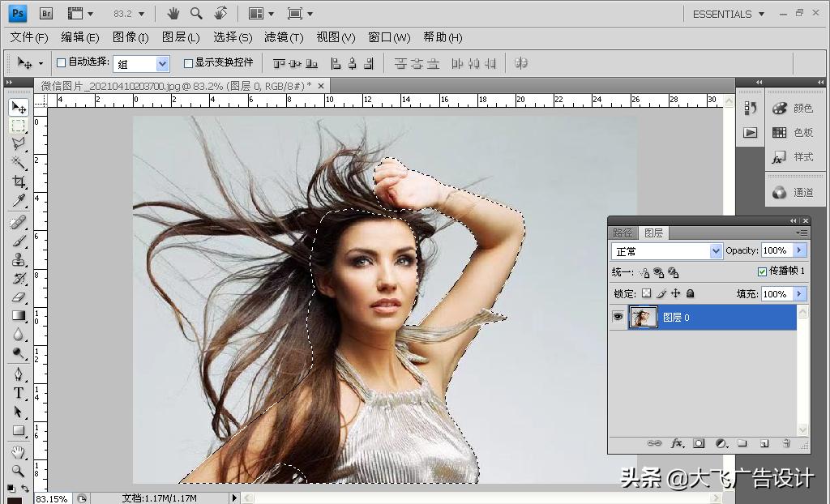Image resolution: width=830 pixels, height=504 pixels.
Task: Click the foreground color swatch
Action: [14, 499]
